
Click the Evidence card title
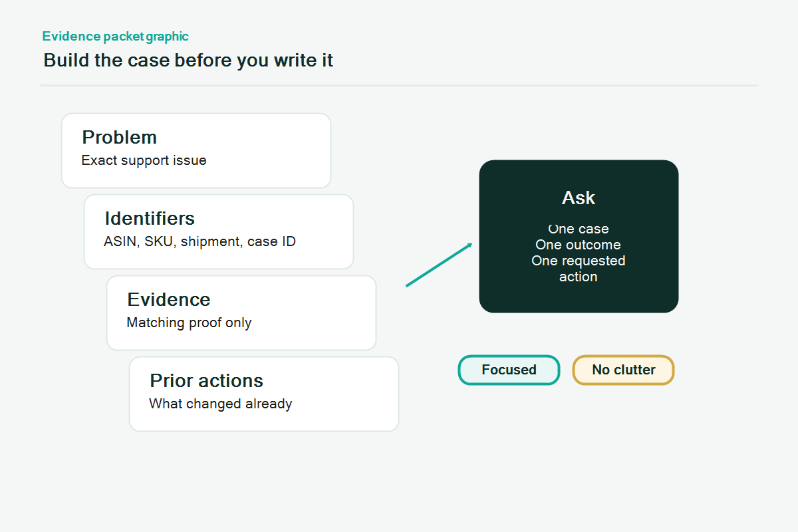click(169, 300)
